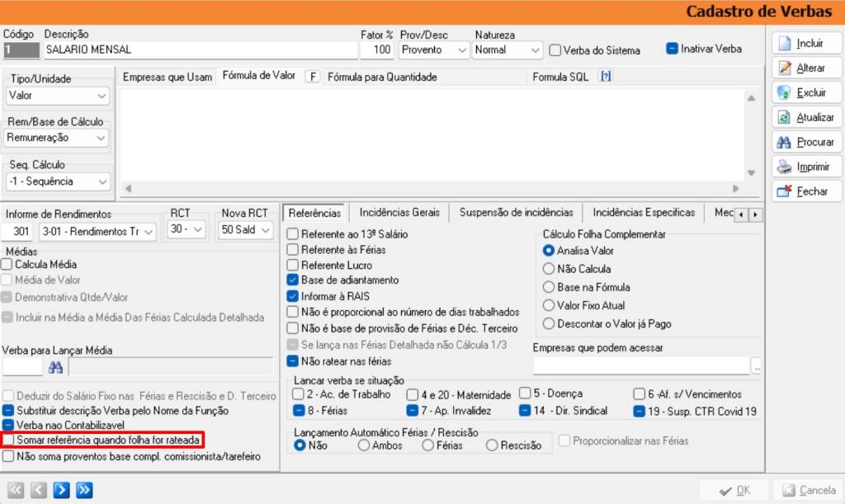845x504 pixels.
Task: Go to the next record arrow
Action: 60,490
